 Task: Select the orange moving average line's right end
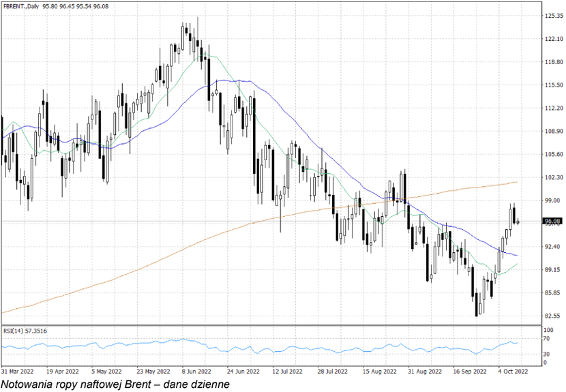516,182
